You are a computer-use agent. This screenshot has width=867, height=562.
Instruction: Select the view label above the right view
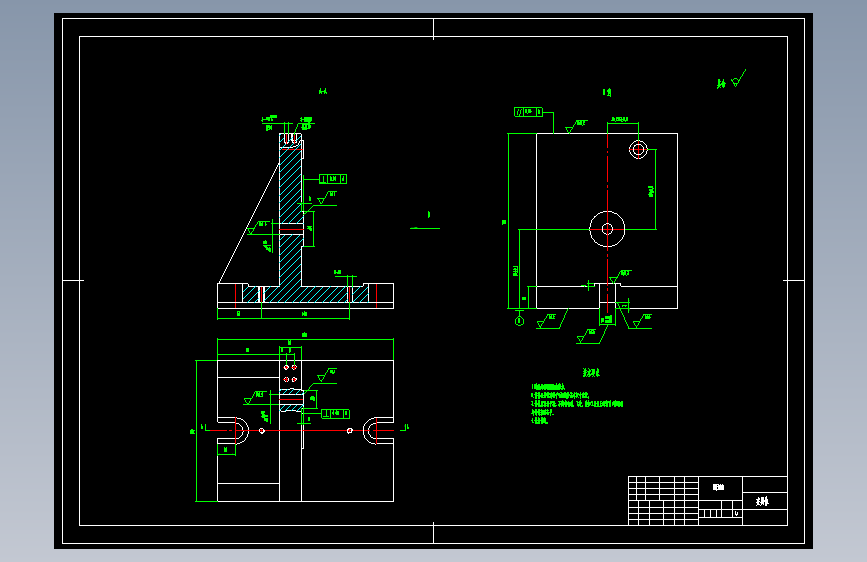[x=607, y=92]
